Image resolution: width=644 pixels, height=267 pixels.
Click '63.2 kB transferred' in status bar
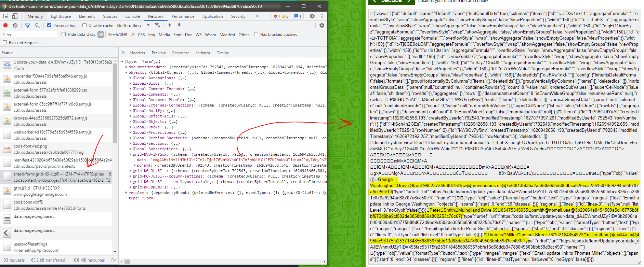click(48, 260)
